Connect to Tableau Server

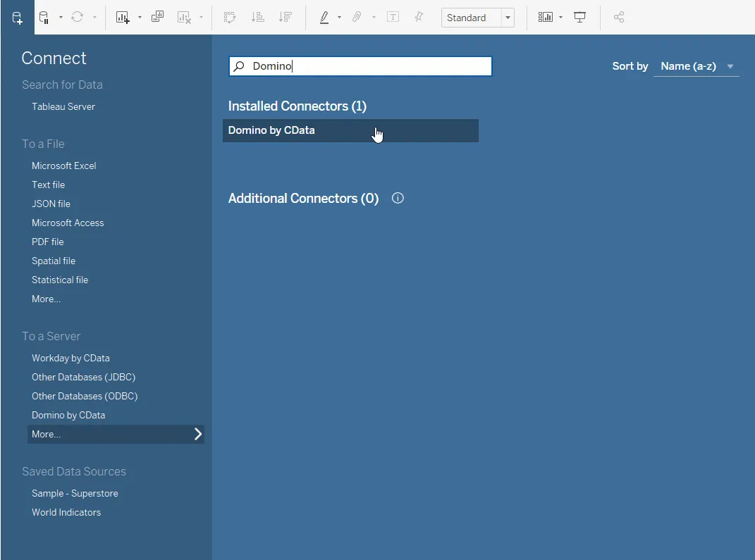[63, 106]
